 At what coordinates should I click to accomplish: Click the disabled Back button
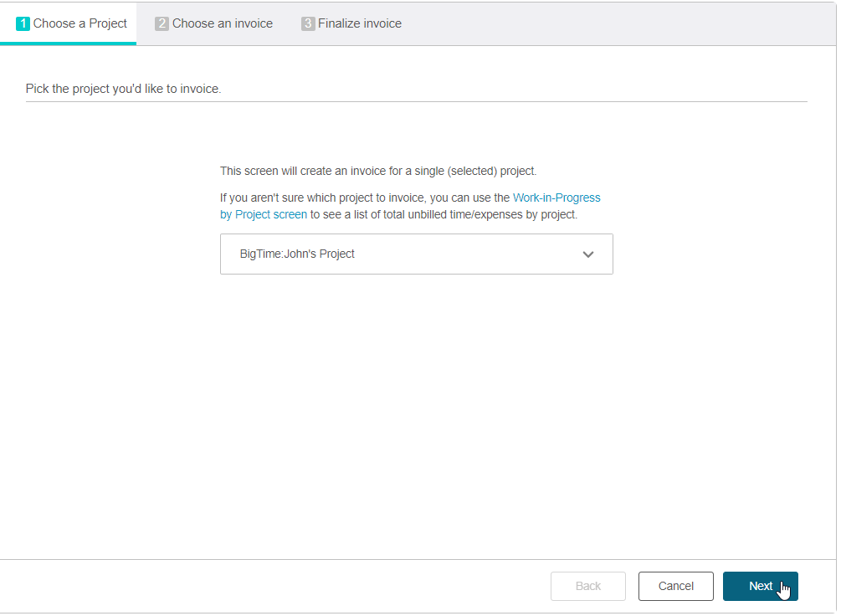(x=587, y=587)
